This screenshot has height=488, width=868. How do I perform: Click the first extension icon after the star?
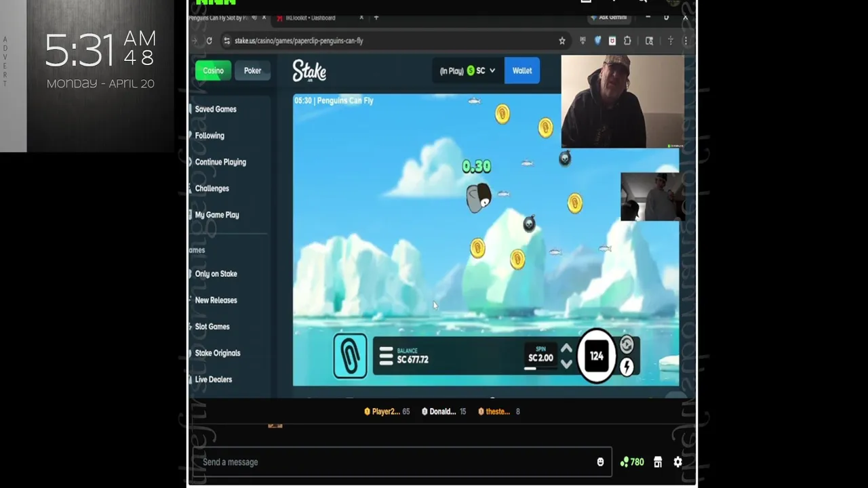point(583,41)
